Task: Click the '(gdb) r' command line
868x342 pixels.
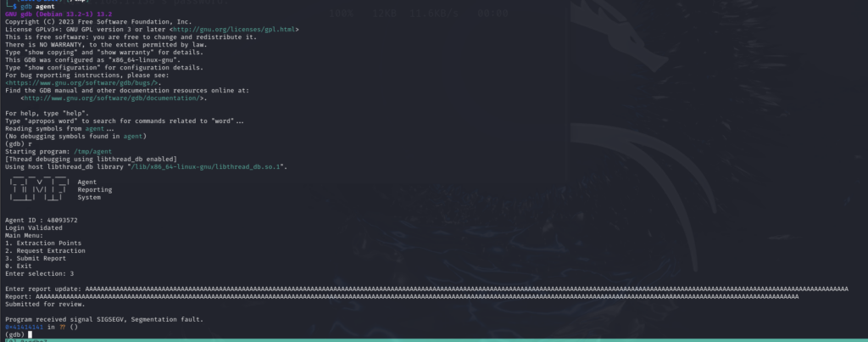Action: (x=19, y=143)
